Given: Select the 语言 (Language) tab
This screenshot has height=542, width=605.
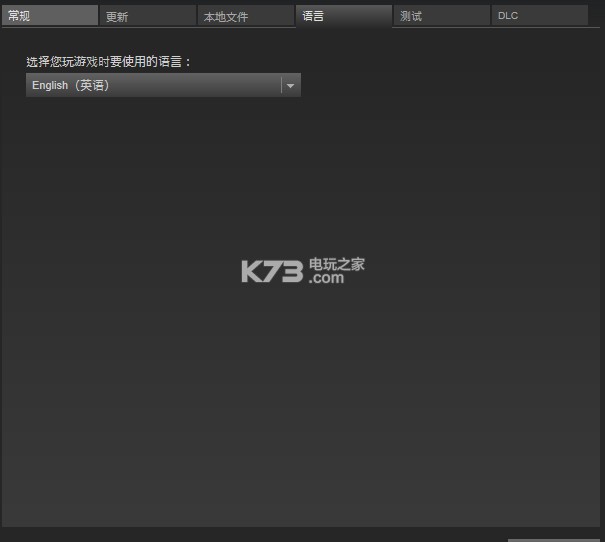Looking at the screenshot, I should [343, 16].
